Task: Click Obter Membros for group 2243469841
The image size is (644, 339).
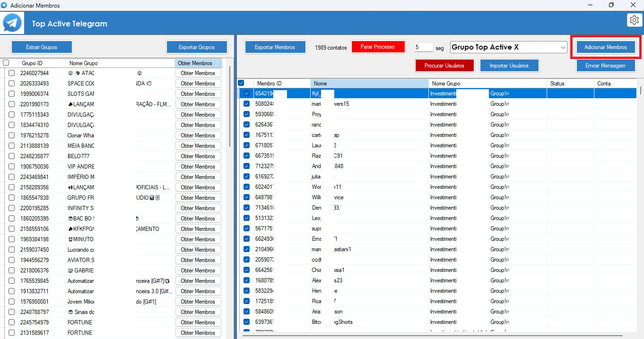Action: [198, 177]
